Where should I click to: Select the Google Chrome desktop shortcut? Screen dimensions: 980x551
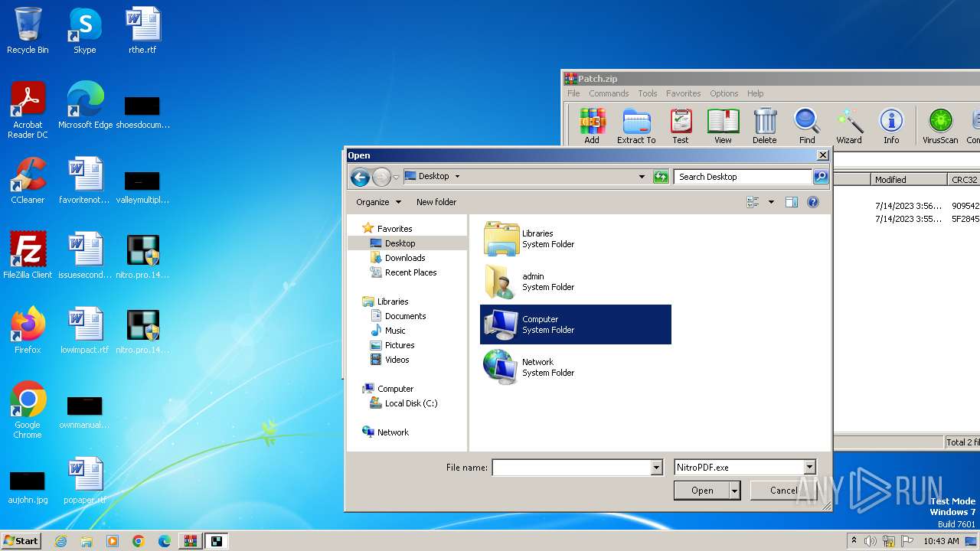[x=28, y=410]
